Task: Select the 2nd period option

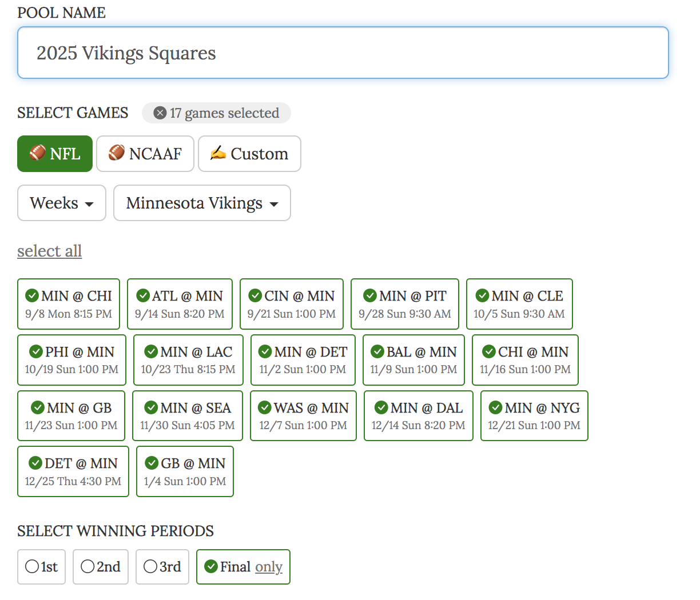Action: point(101,567)
